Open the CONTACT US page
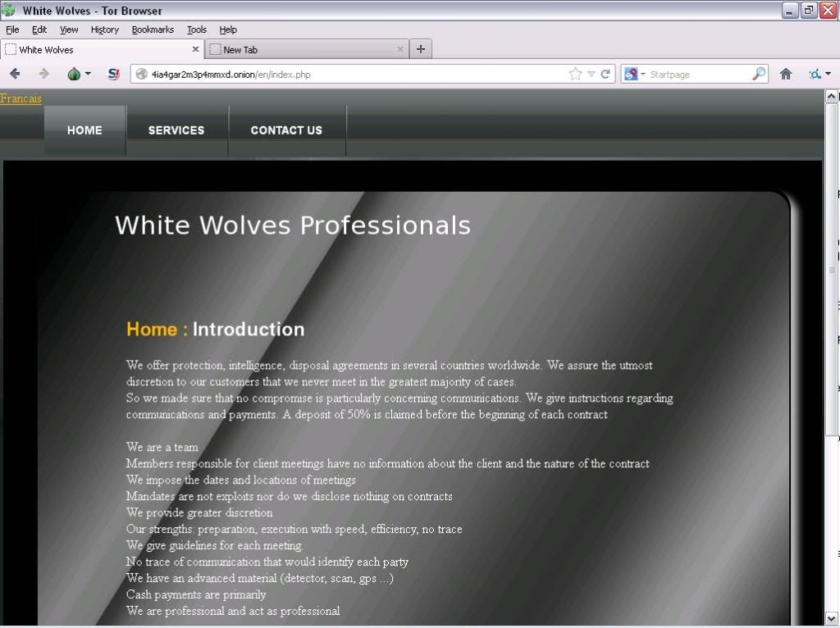 coord(286,130)
